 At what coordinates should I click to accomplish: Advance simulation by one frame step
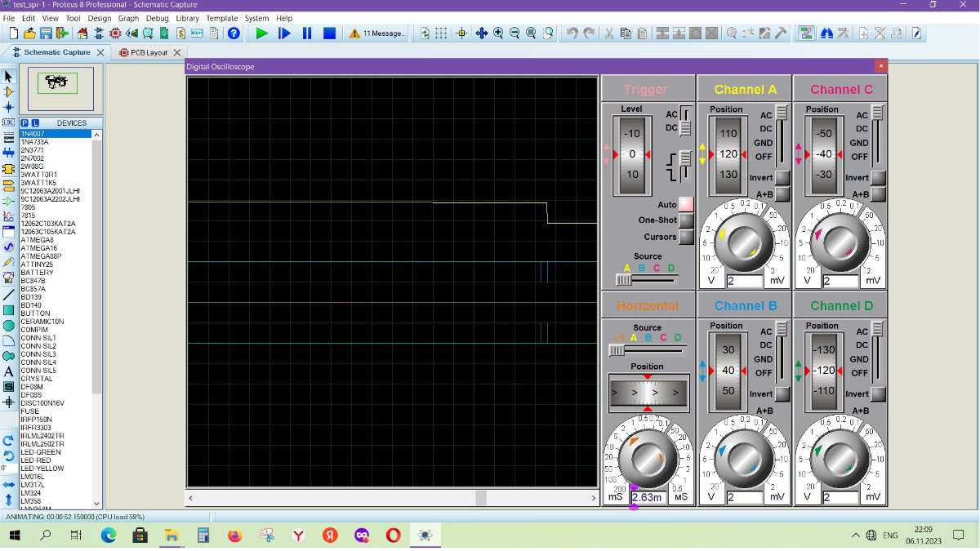click(284, 33)
